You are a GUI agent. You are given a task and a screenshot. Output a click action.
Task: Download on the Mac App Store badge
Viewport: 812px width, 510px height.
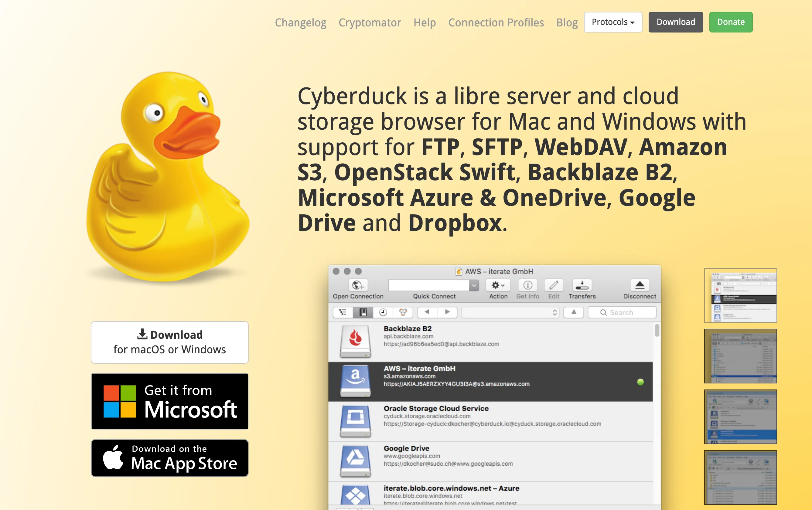click(169, 458)
